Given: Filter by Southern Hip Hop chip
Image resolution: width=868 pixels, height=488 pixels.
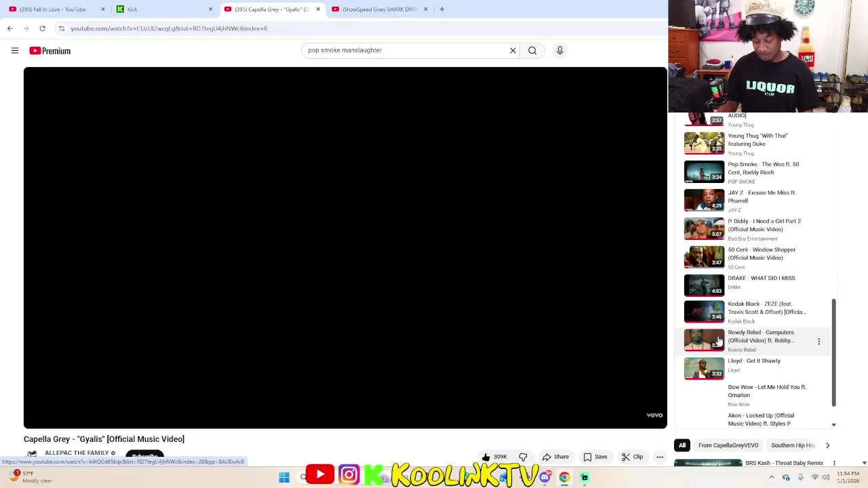Looking at the screenshot, I should 793,445.
